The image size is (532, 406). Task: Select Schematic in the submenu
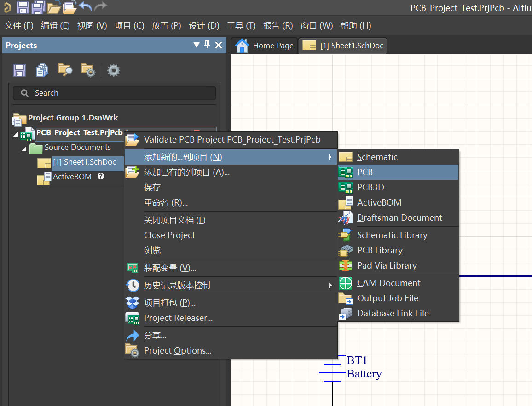(x=399, y=157)
